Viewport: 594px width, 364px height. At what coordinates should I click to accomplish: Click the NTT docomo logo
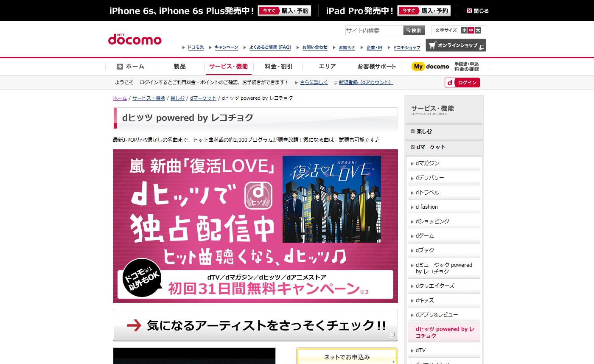[x=134, y=39]
